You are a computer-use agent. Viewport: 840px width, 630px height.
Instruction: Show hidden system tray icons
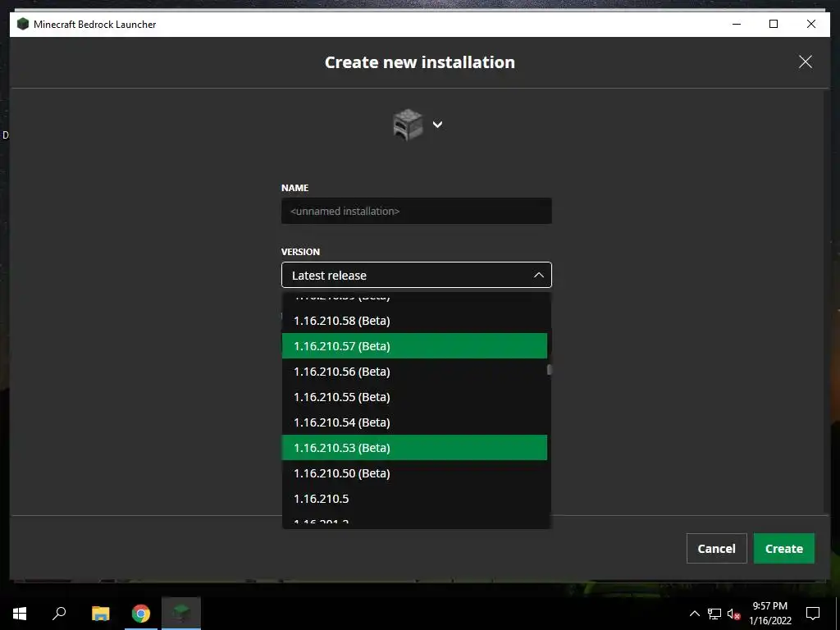pos(694,614)
